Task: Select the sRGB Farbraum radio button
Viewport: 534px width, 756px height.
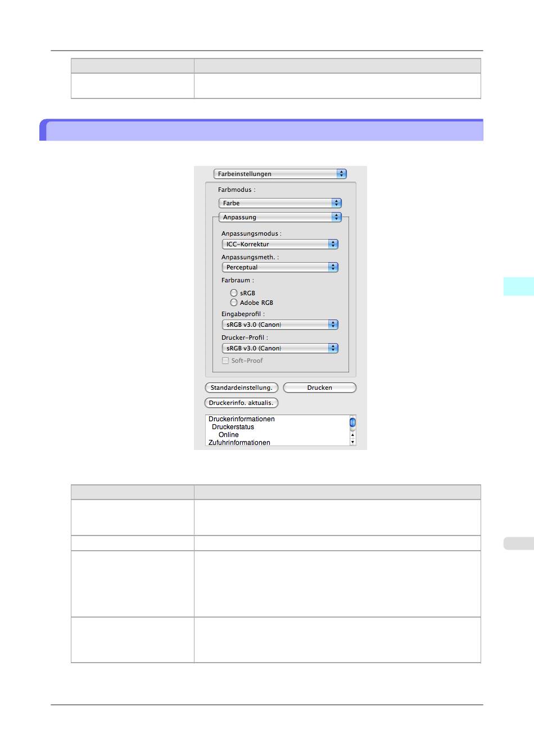Action: click(234, 293)
